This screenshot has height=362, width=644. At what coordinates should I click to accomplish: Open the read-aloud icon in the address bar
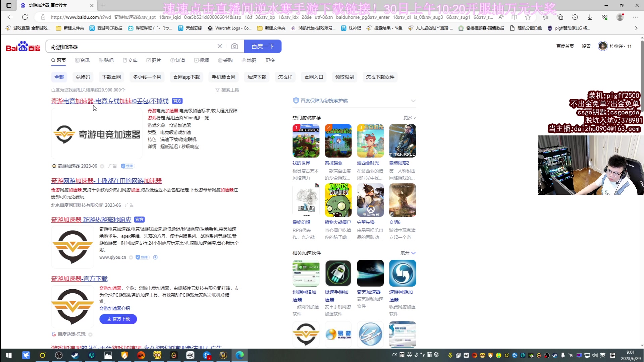coord(500,17)
